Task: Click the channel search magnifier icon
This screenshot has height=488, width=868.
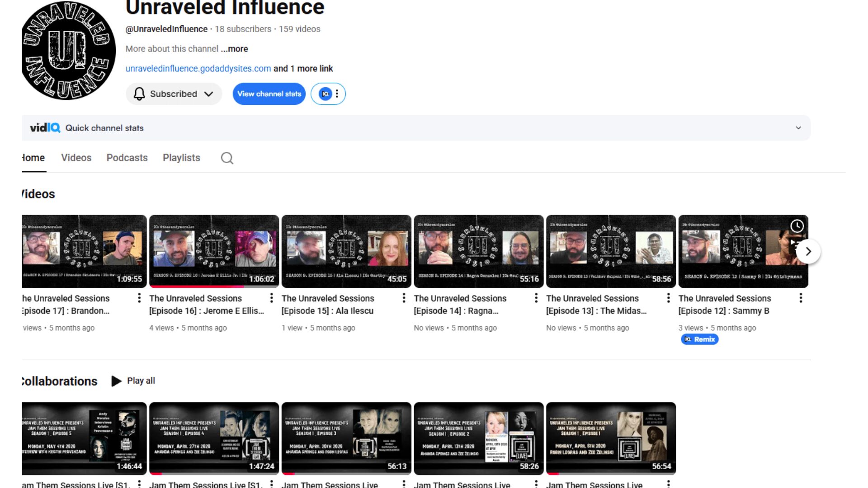Action: pyautogui.click(x=227, y=158)
